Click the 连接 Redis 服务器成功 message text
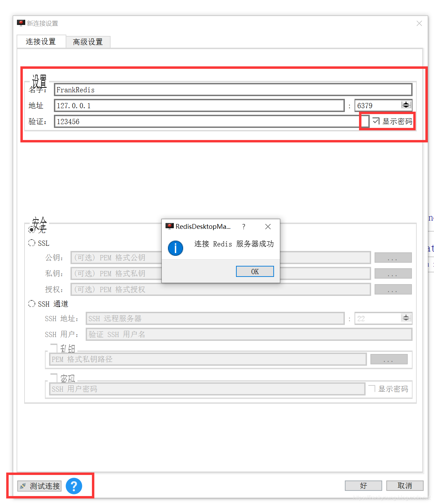The image size is (434, 504). (x=234, y=244)
